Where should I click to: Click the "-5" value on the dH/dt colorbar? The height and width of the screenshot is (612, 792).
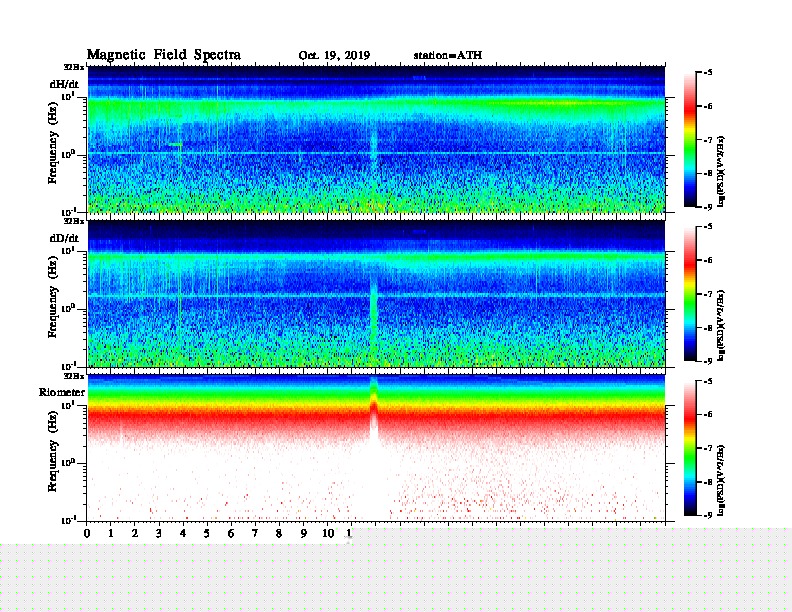pos(709,73)
